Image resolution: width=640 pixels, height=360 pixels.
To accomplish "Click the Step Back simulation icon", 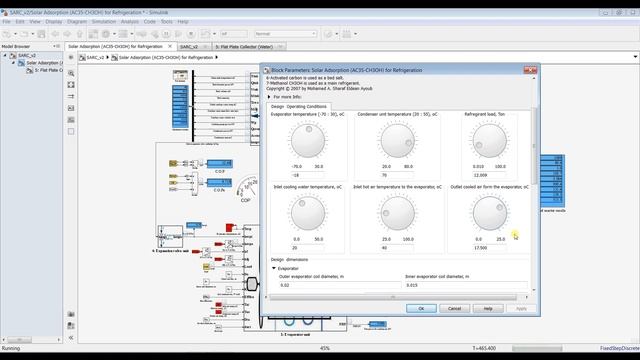I will (155, 34).
